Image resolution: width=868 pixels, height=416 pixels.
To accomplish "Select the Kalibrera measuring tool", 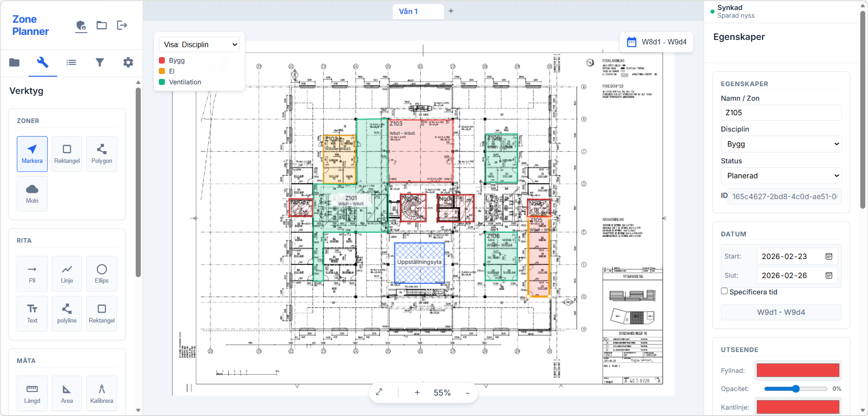I will [101, 393].
